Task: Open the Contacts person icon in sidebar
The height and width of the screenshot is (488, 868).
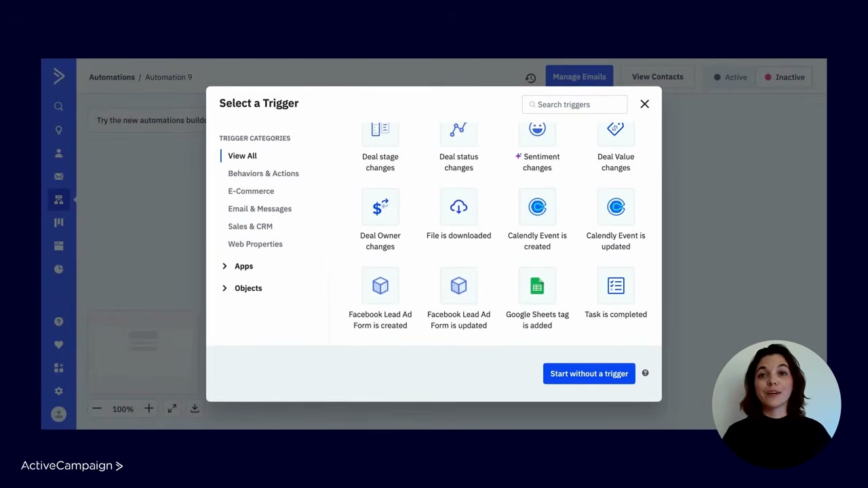Action: 59,153
